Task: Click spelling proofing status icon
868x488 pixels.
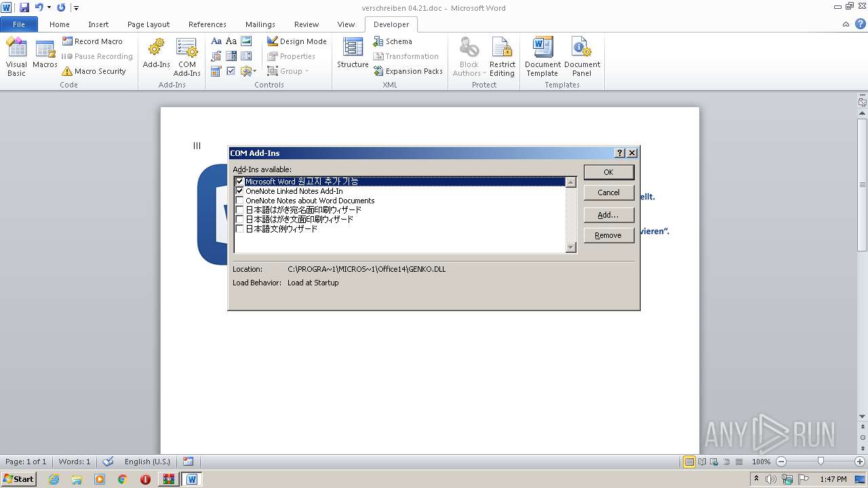Action: point(108,462)
